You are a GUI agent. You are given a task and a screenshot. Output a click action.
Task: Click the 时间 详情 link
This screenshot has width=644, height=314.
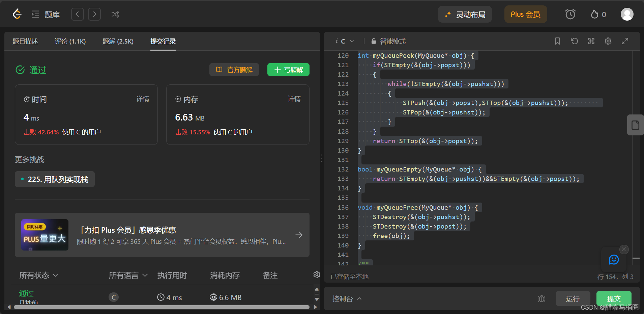click(x=143, y=99)
